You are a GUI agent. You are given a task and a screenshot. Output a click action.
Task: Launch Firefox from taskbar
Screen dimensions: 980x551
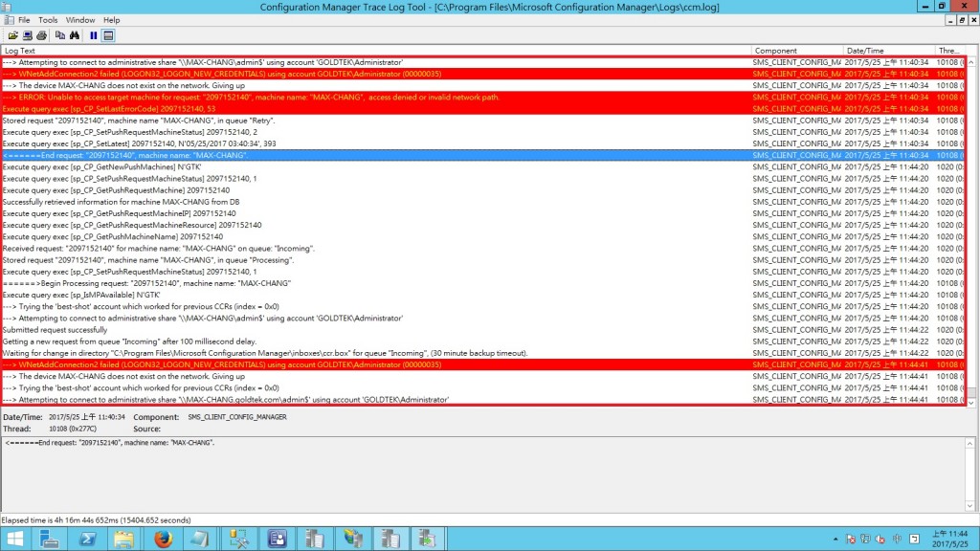pyautogui.click(x=163, y=539)
